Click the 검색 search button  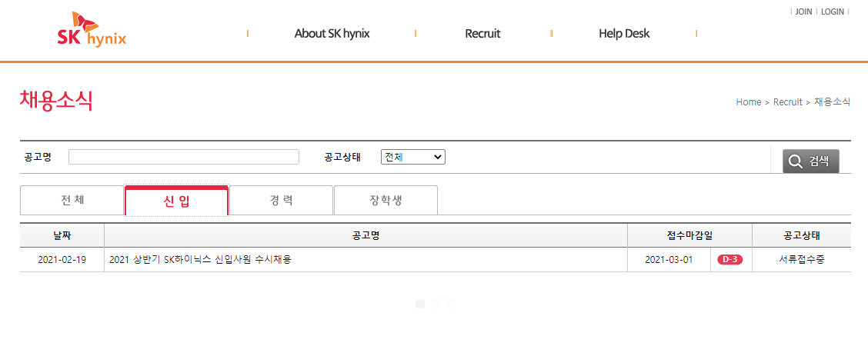(x=810, y=161)
